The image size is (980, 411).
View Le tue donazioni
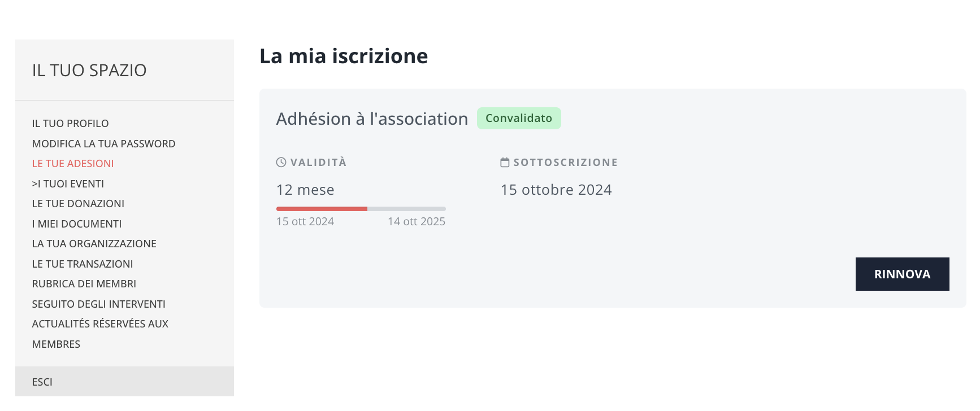click(78, 204)
